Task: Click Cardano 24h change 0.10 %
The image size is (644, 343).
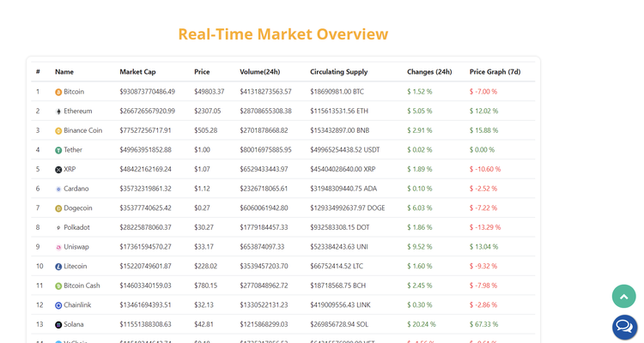Action: coord(420,189)
